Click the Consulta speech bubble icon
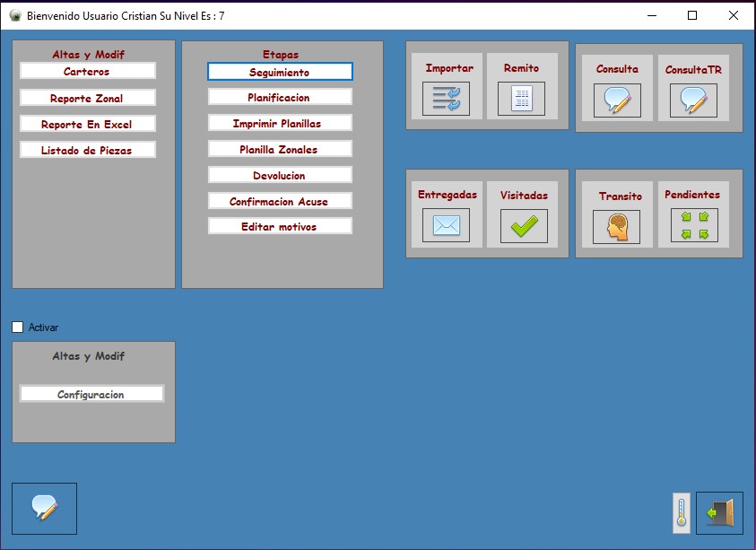 click(x=617, y=100)
